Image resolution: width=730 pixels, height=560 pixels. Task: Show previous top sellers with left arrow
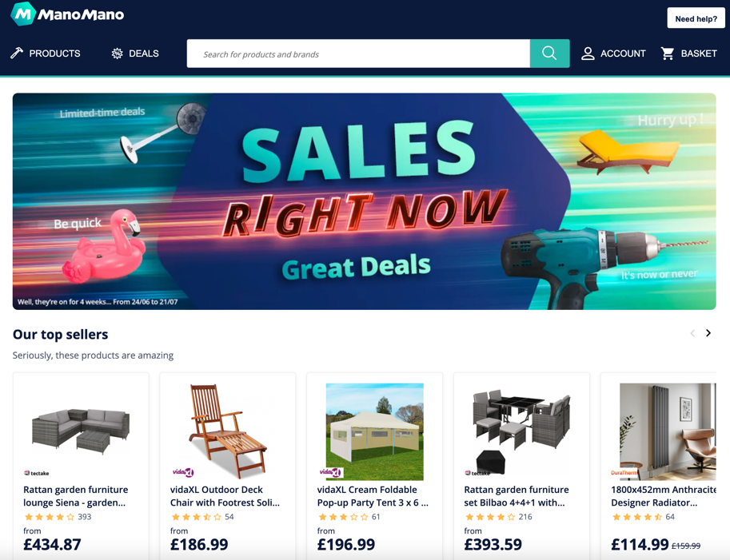click(x=692, y=333)
